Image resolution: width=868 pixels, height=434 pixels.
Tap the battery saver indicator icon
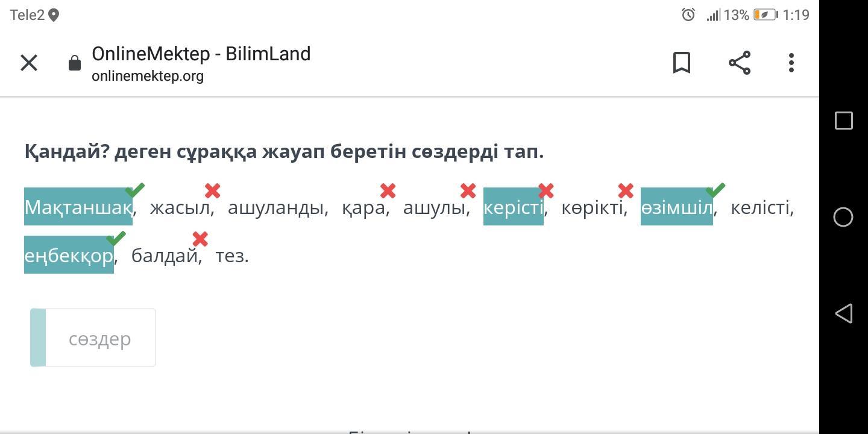pos(765,15)
